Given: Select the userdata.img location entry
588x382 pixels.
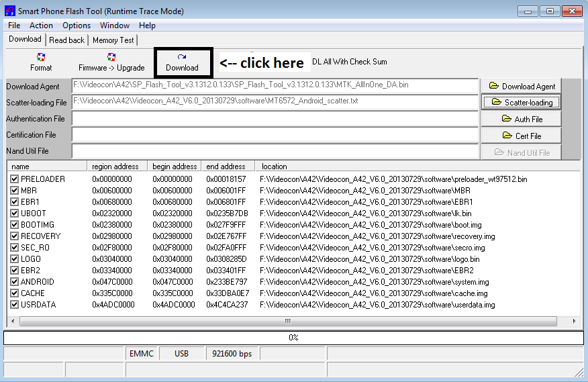Looking at the screenshot, I should pos(377,305).
